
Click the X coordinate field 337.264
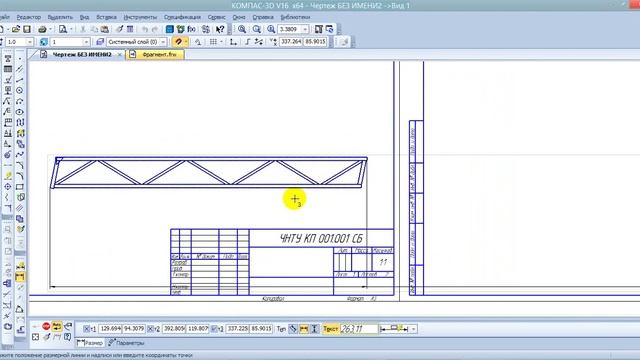coord(291,42)
